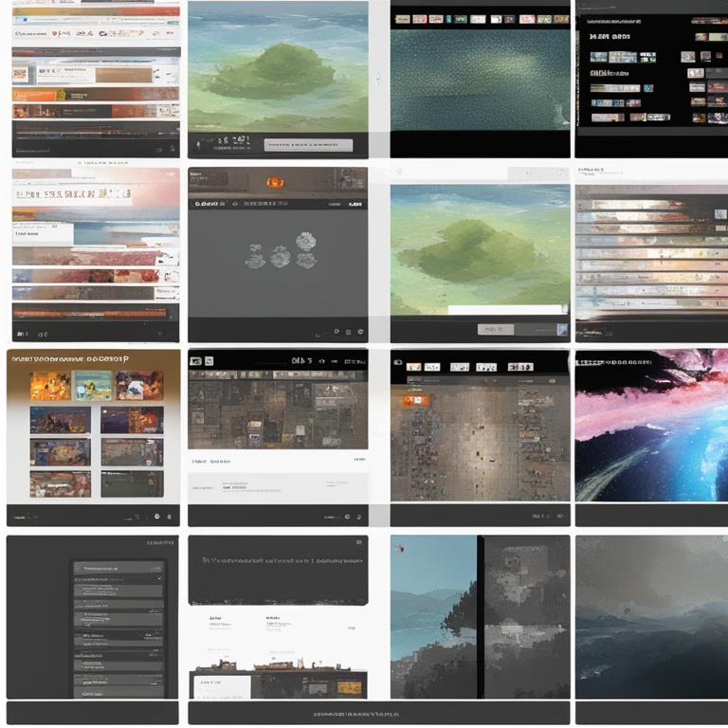
Task: Click the white box in the bottom city strip
Action: click(x=222, y=687)
